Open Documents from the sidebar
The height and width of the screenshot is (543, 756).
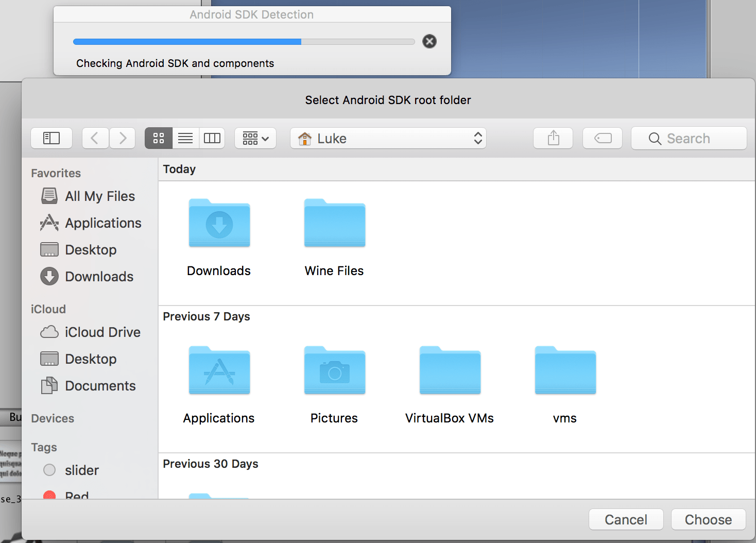[x=100, y=385]
